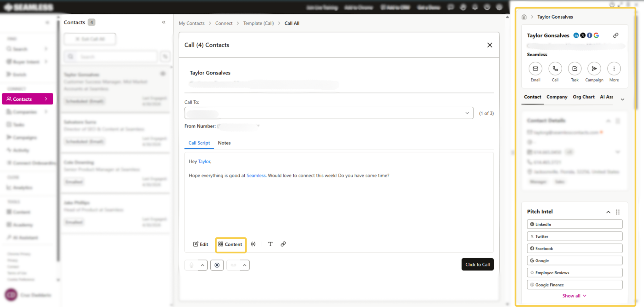Open Taylor Gonsalves Facebook profile icon
The height and width of the screenshot is (307, 644).
pos(590,35)
